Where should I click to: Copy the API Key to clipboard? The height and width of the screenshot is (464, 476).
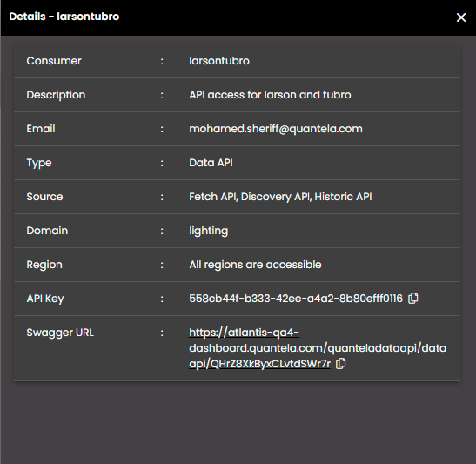pyautogui.click(x=412, y=299)
